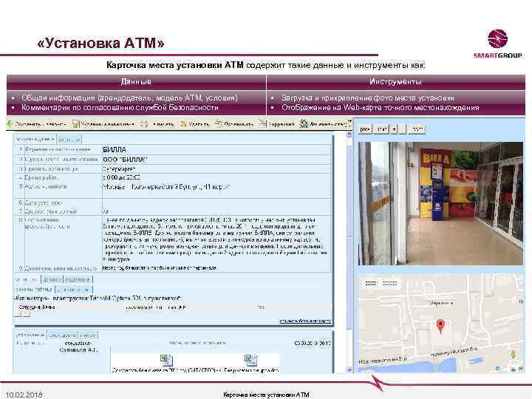Screen dimensions: 532x399
Task: Click the second map type button on the map
Action: pos(389,283)
